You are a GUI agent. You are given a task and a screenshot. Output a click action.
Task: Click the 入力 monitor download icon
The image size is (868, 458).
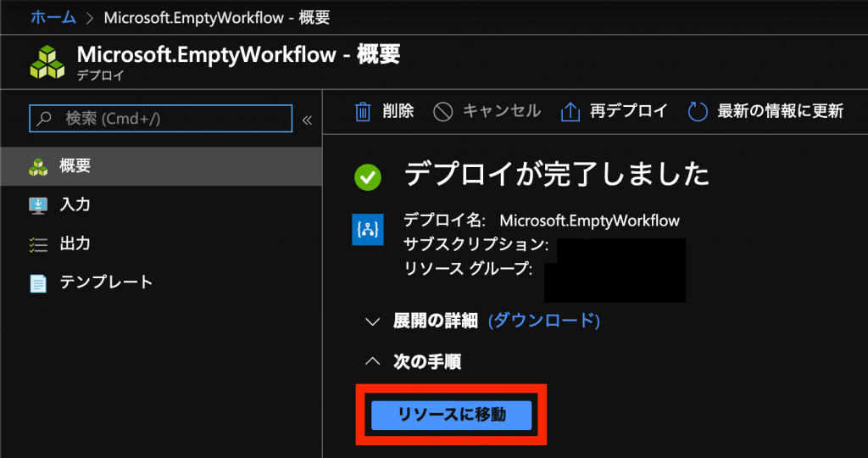point(38,205)
